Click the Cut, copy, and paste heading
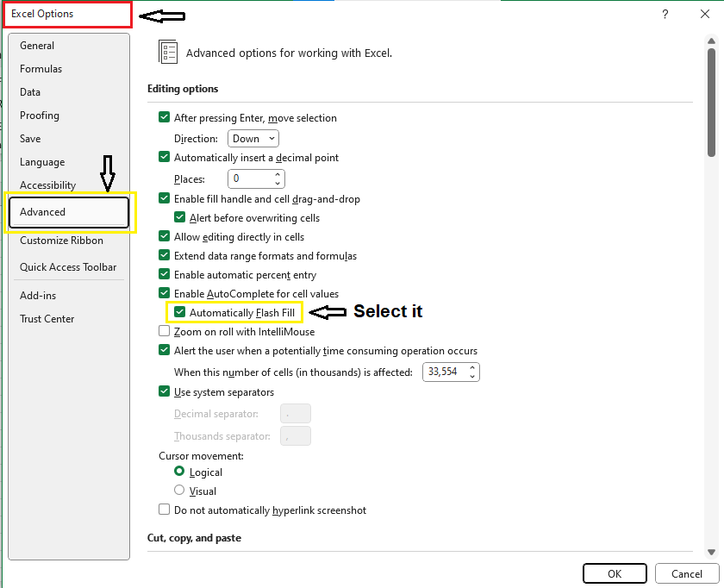 194,538
